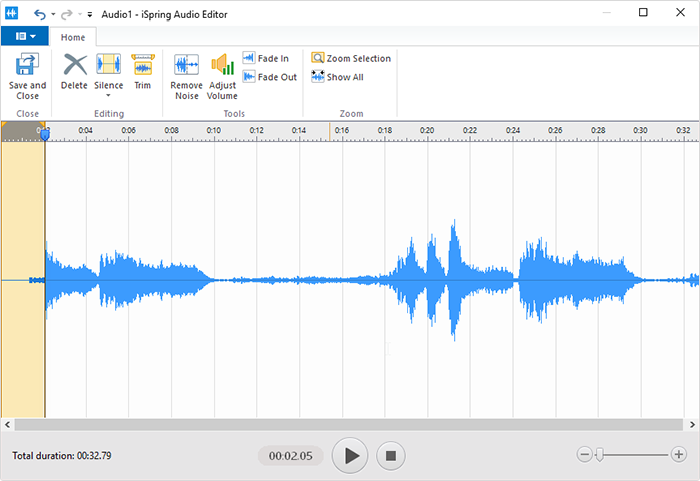Open Adjust Volume tool
Viewport: 700px width, 481px height.
point(222,77)
